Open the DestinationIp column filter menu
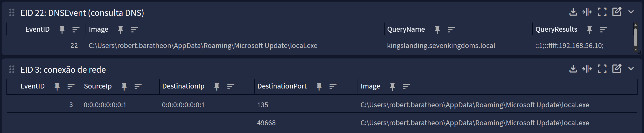 231,86
